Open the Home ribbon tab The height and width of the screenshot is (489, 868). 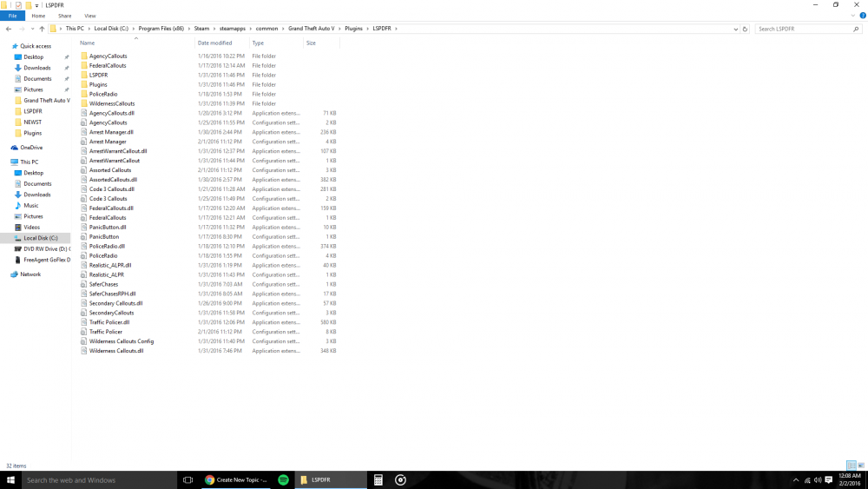tap(38, 16)
